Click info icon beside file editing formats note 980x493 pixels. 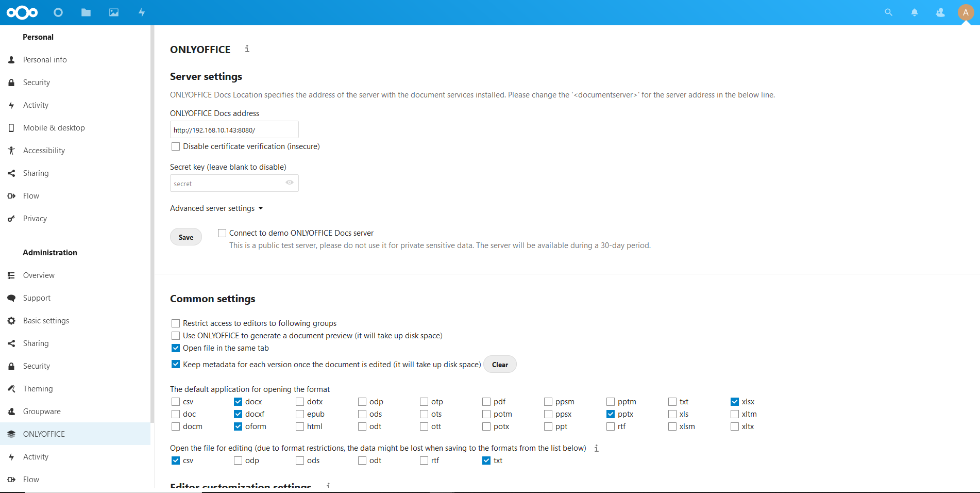tap(596, 448)
